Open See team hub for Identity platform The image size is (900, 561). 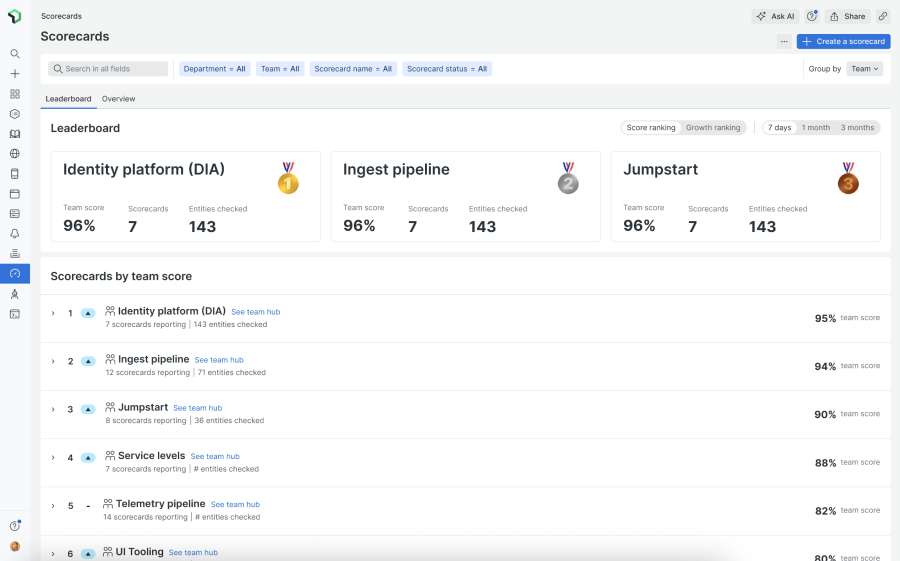(x=255, y=312)
